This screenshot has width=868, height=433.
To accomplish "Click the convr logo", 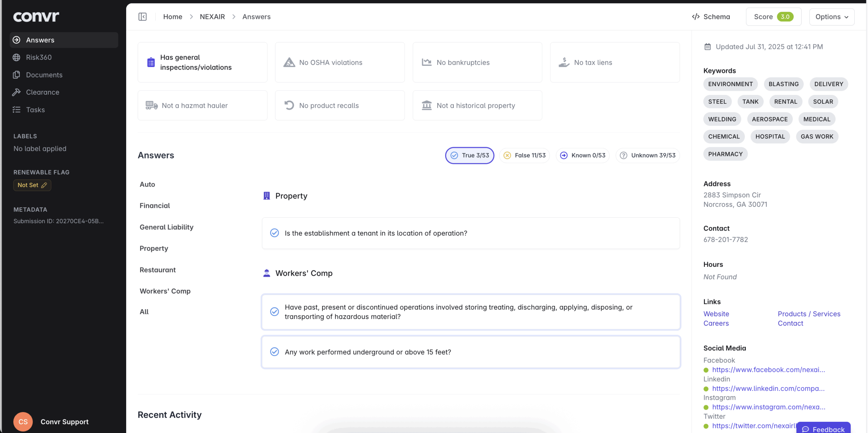I will pyautogui.click(x=36, y=16).
